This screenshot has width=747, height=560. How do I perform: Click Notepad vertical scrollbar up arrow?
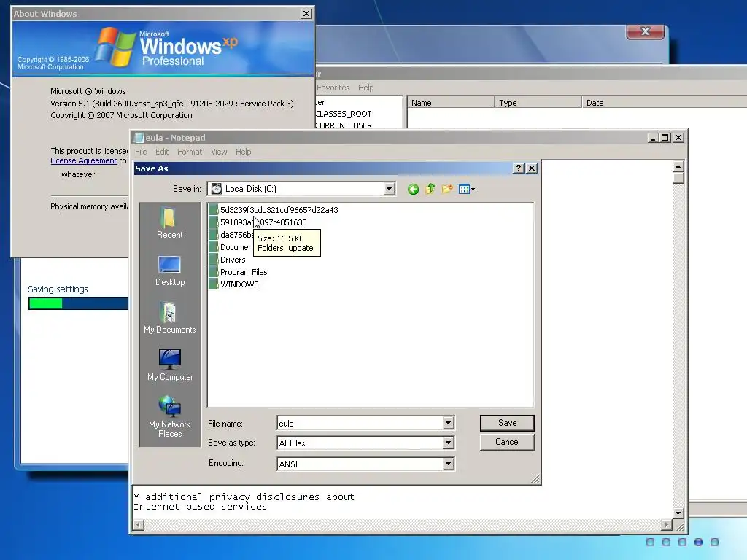click(678, 166)
